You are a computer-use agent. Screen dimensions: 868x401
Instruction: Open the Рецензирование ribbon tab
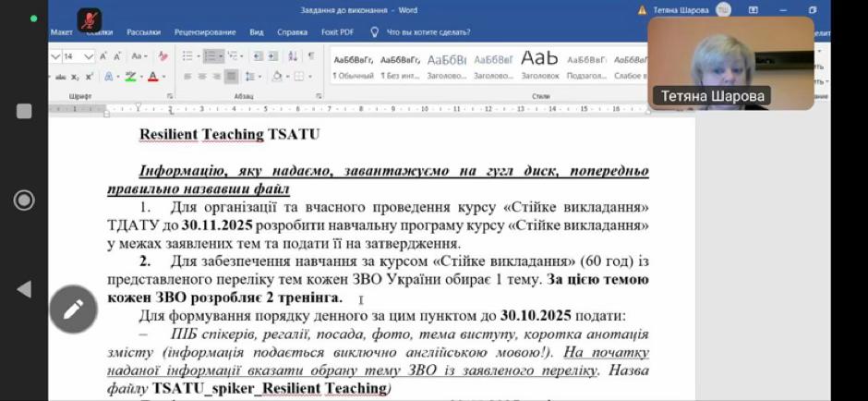coord(205,32)
